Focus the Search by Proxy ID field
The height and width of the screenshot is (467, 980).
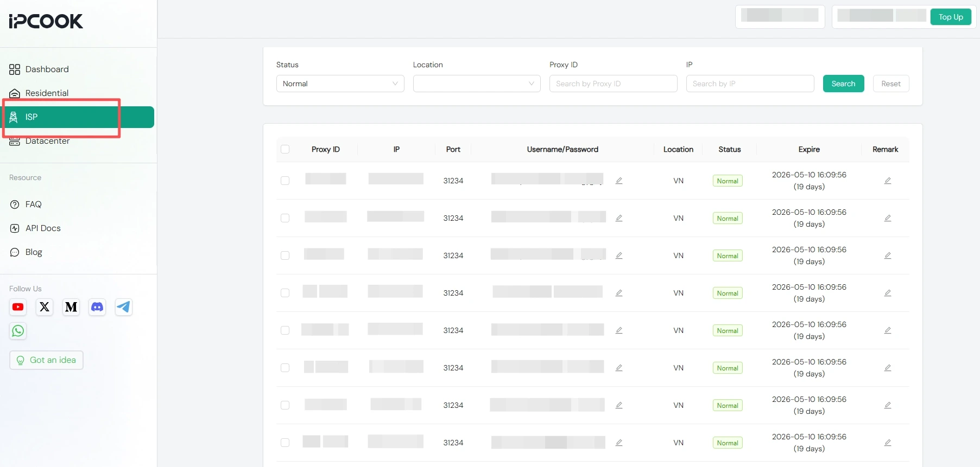[613, 84]
